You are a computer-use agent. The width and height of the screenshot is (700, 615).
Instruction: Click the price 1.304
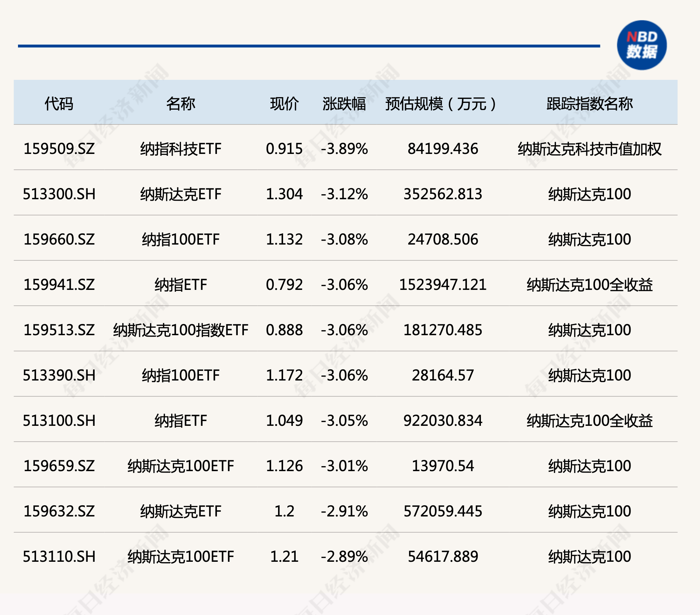(284, 194)
